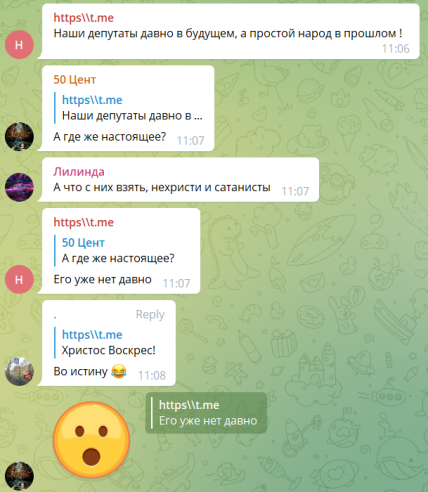Open the sticker's quoted reply "Его уже нет давно"
This screenshot has width=428, height=492.
tap(206, 413)
